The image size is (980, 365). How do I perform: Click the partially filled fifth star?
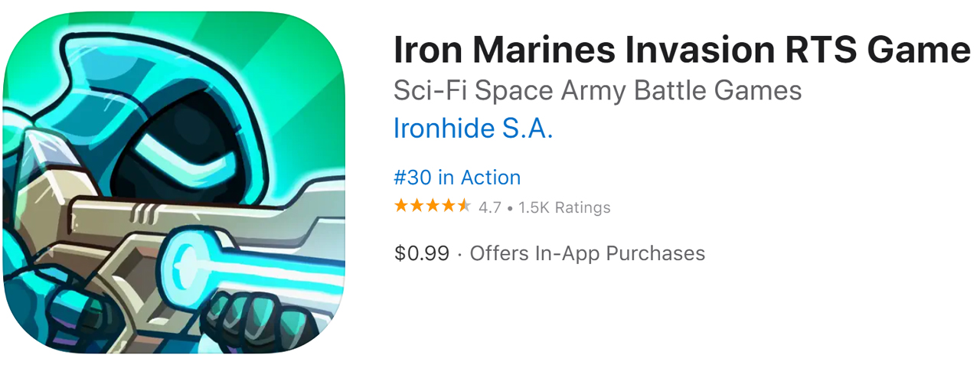coord(463,206)
